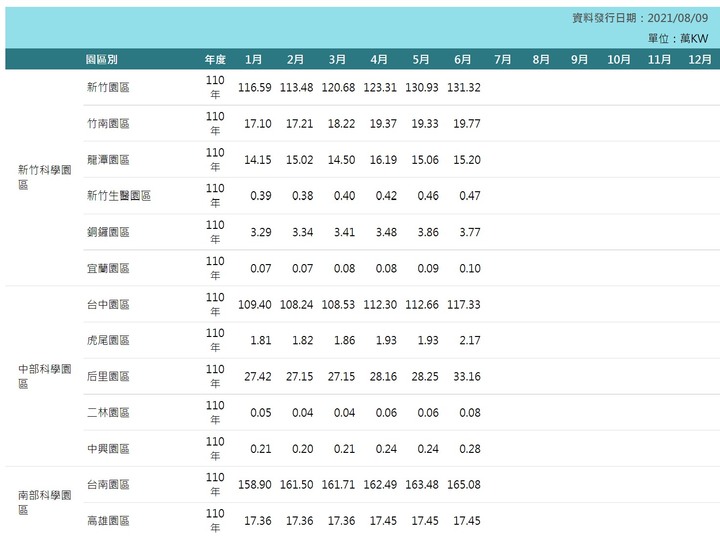Click the 龍潭園區 row name
This screenshot has width=720, height=537.
[108, 160]
